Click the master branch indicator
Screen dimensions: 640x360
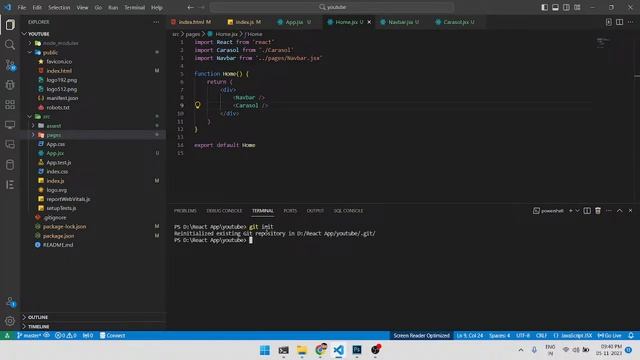[29, 336]
